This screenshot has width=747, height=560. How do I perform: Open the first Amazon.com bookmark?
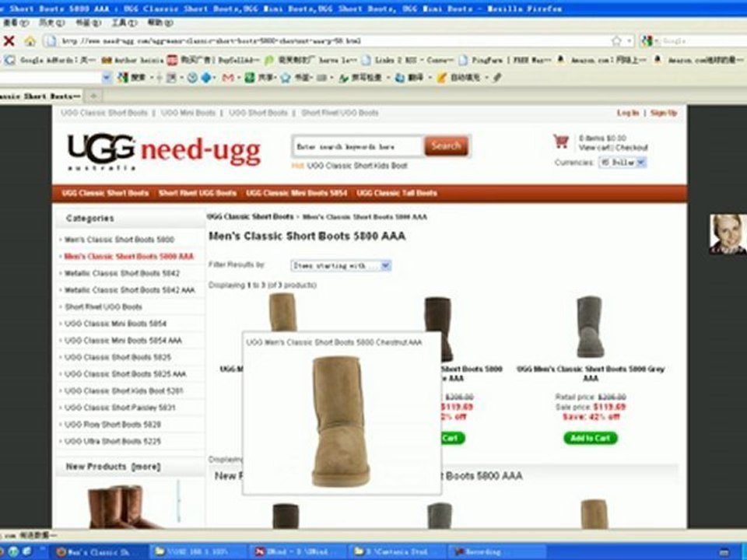point(601,60)
